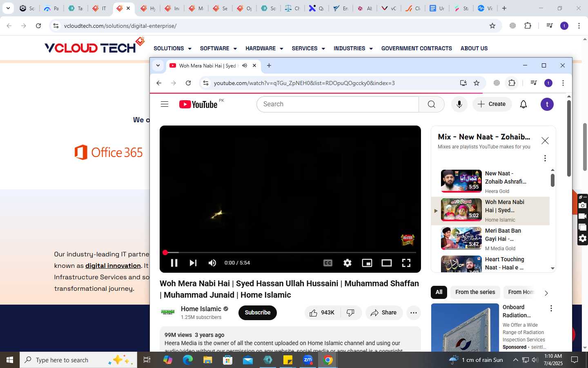
Task: Open tab search dropdown in background Chrome
Action: [x=8, y=8]
